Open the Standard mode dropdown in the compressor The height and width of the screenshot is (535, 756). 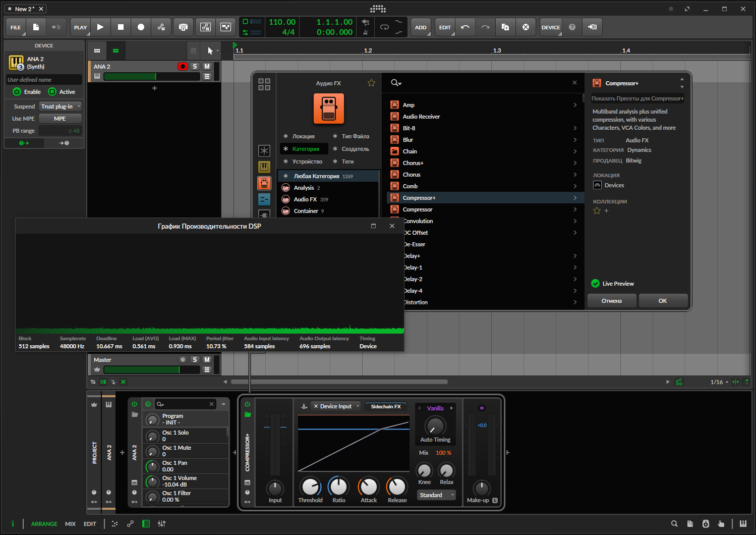[x=436, y=495]
